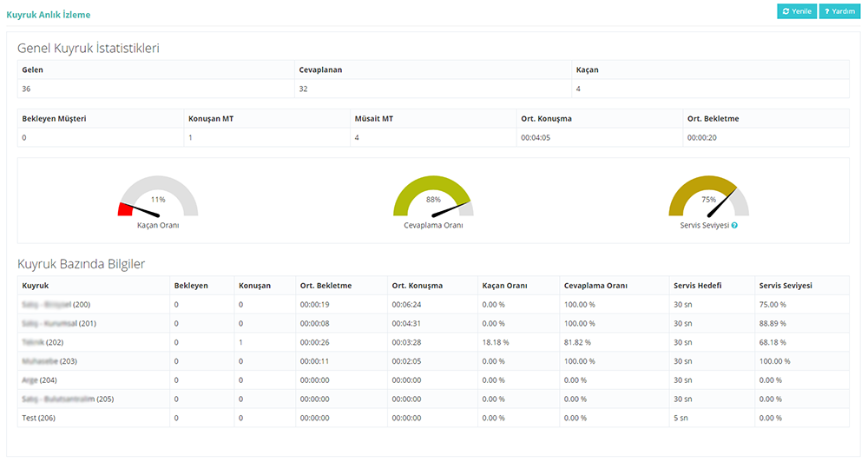
Task: Select the queue row numbered (203)
Action: coord(50,361)
